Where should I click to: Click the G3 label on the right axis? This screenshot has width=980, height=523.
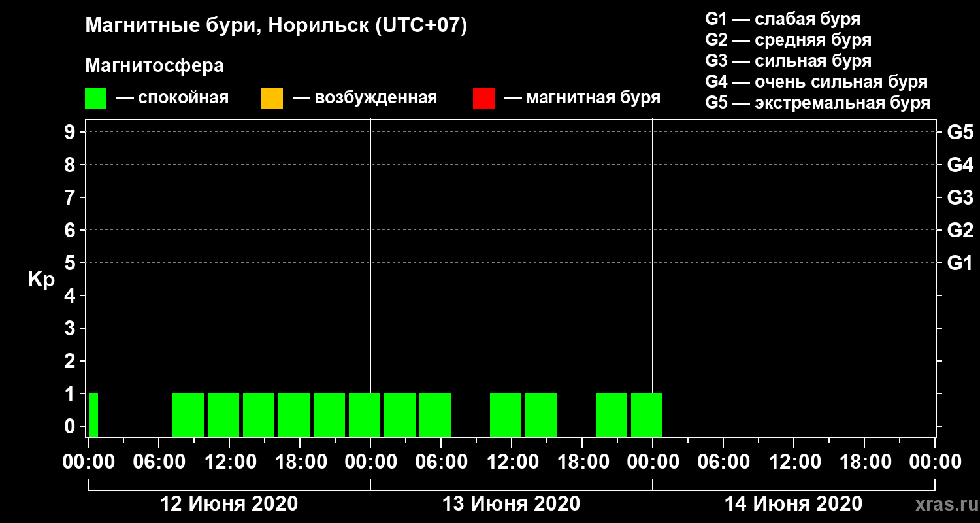click(x=960, y=197)
